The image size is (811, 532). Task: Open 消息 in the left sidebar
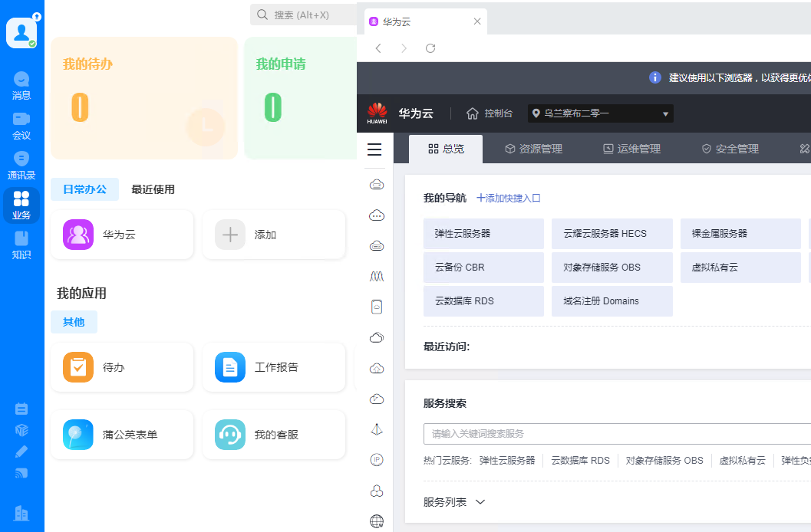(21, 84)
